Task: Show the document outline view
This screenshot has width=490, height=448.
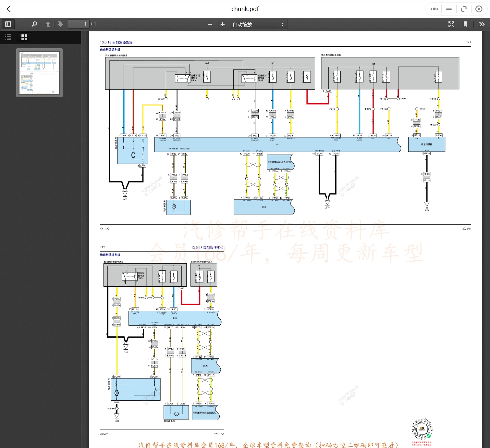Action: (8, 37)
